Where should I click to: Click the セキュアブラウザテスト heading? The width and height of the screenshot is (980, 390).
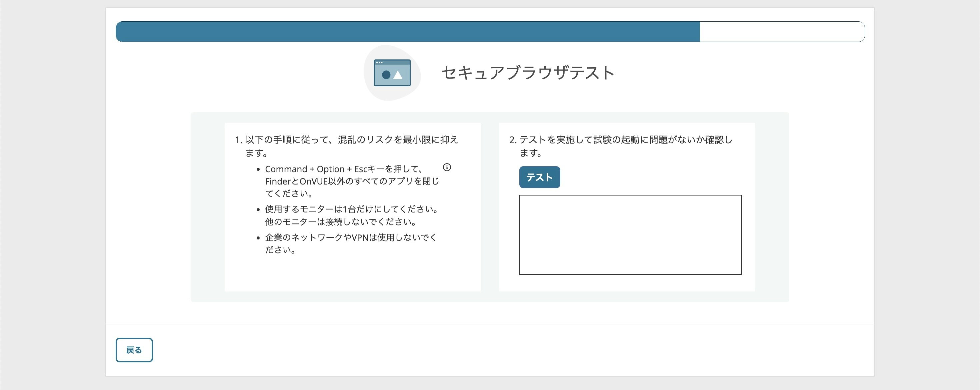point(528,73)
